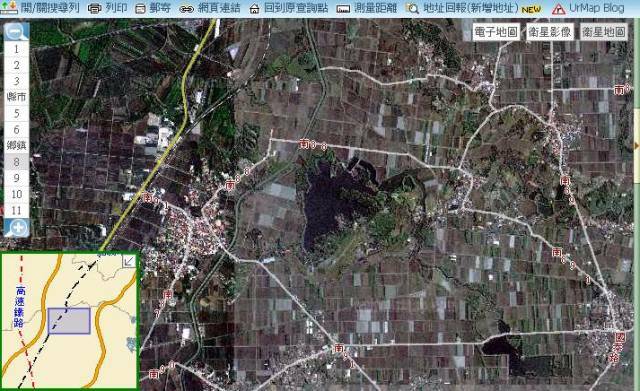Collapse the overview minimap with arrow
Screen dimensions: 640x391
[x=129, y=261]
